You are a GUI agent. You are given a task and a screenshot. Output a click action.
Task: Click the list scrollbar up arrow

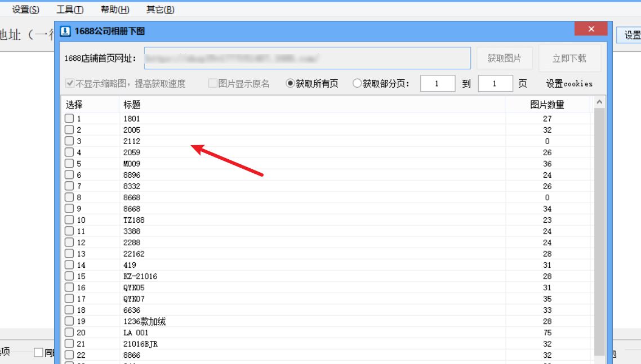click(599, 102)
